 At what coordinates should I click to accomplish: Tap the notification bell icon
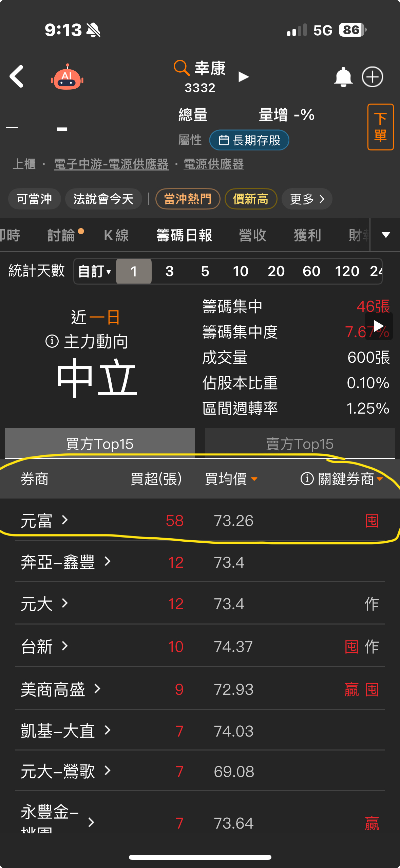[x=343, y=77]
